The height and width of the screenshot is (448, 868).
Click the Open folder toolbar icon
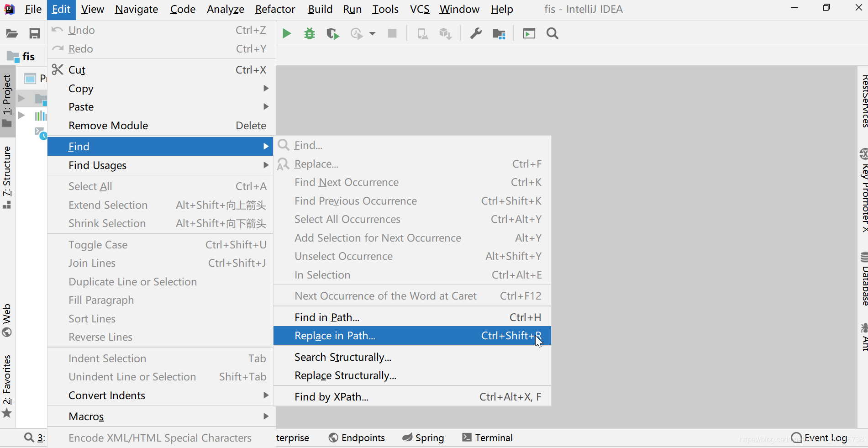tap(12, 33)
